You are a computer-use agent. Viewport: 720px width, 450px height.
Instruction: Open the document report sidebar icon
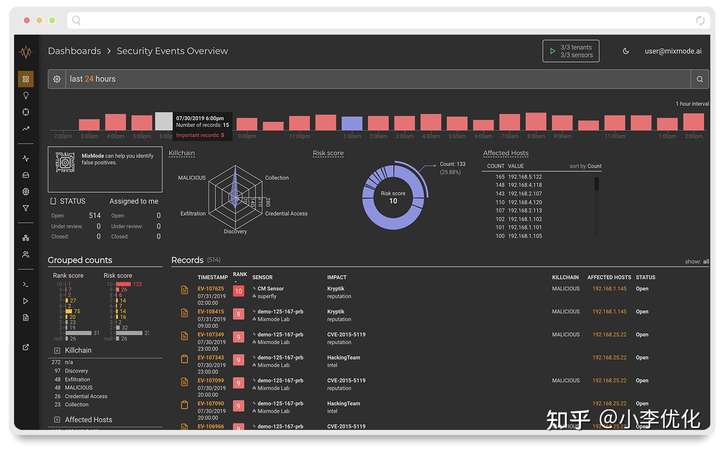(26, 317)
